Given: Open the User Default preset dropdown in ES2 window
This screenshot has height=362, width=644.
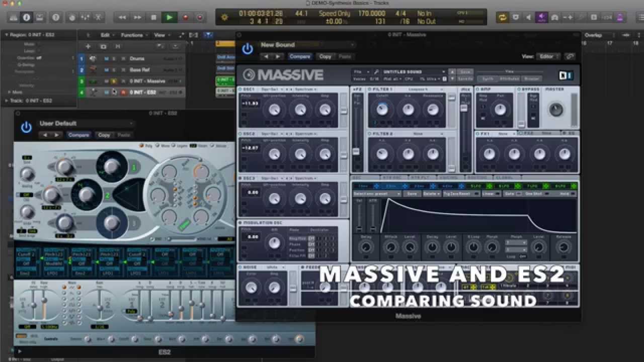Looking at the screenshot, I should click(86, 123).
